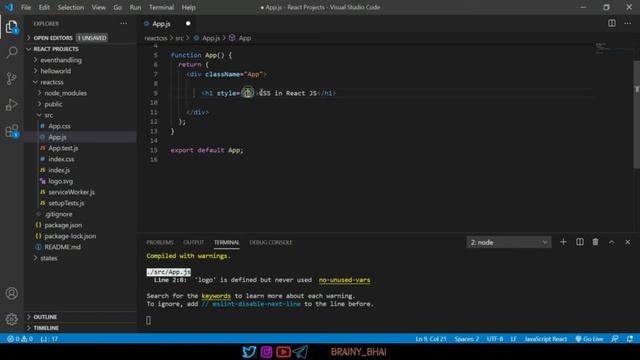Open the Selection menu
The height and width of the screenshot is (360, 640).
pos(71,7)
